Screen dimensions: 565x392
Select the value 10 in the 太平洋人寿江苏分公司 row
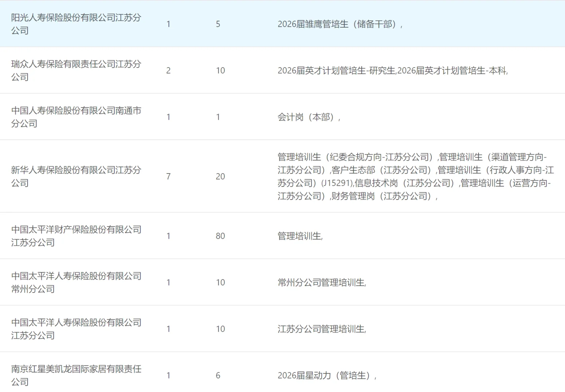tap(220, 329)
